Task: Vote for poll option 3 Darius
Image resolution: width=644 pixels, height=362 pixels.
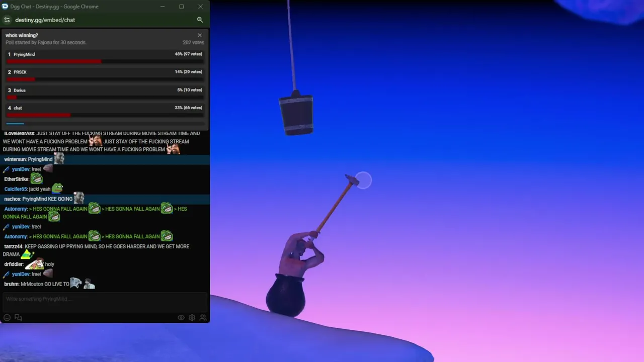Action: 105,94
